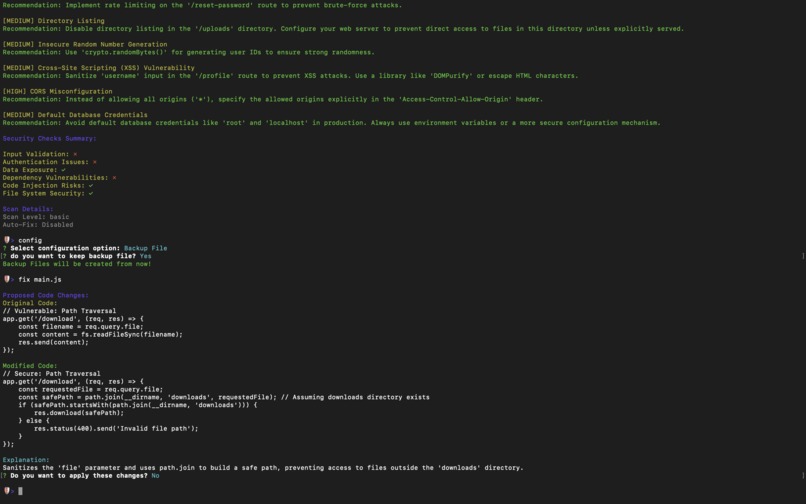This screenshot has height=504, width=806.
Task: Click the '[HIGH] CORS Misconfiguration' heading
Action: (x=58, y=92)
